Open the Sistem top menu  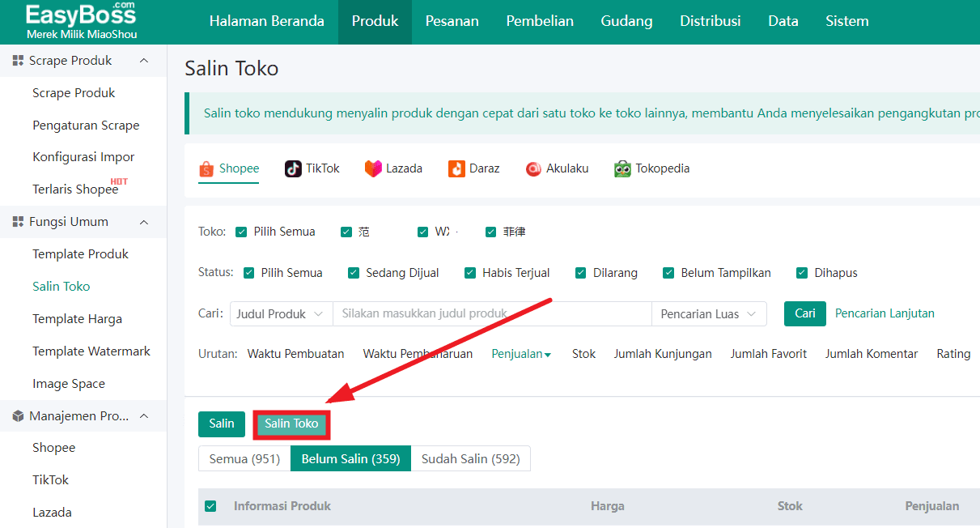(847, 21)
